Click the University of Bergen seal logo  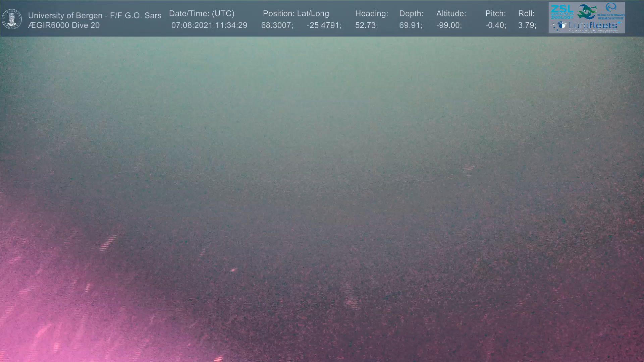(12, 19)
